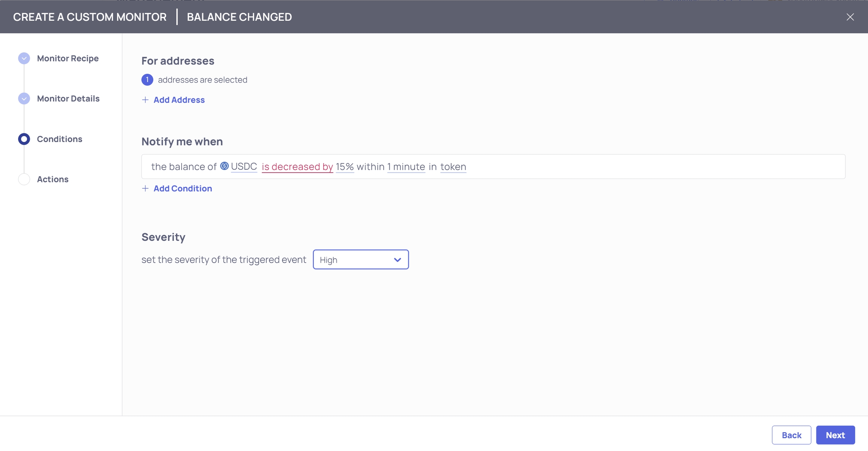Open the High severity dropdown
868x451 pixels.
(361, 260)
